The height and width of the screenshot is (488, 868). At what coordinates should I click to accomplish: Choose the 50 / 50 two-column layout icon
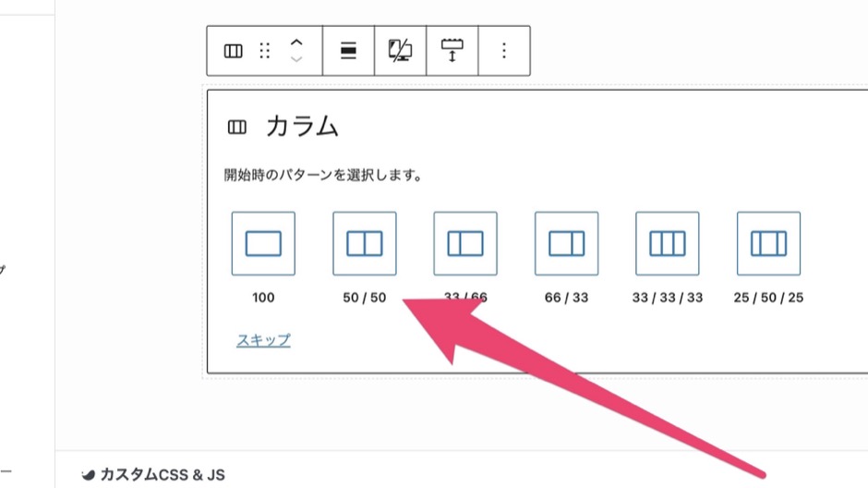tap(364, 243)
